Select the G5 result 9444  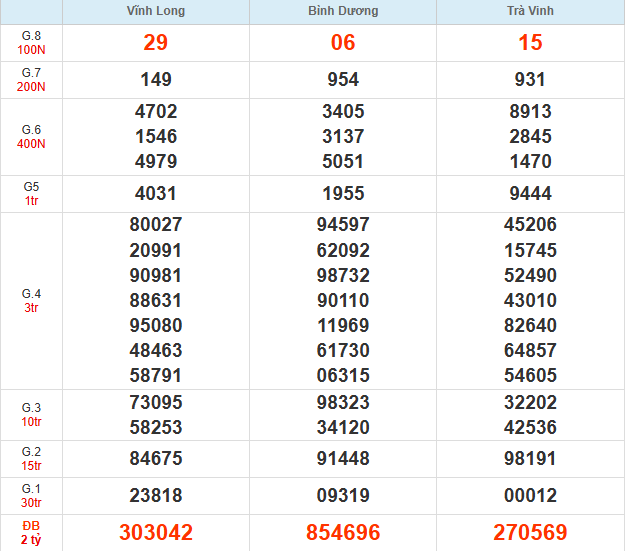click(x=530, y=194)
